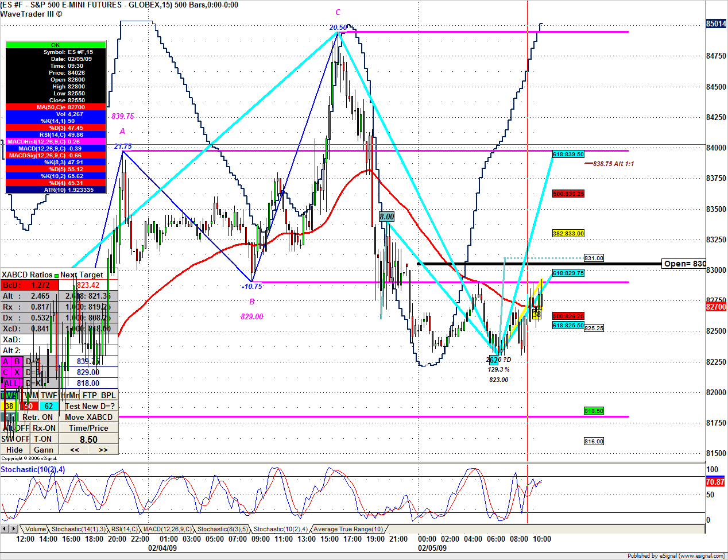728x560 pixels.
Task: Click the Test New D=? button
Action: pyautogui.click(x=89, y=406)
